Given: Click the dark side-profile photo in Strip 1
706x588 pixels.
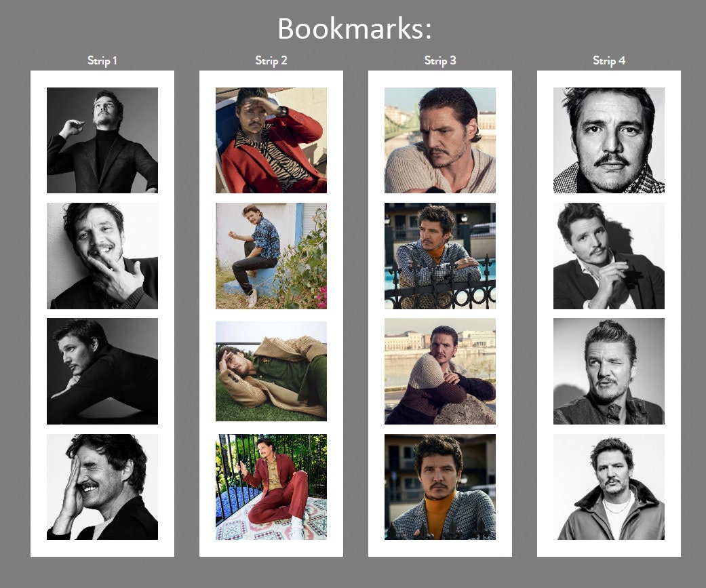Looking at the screenshot, I should 102,370.
